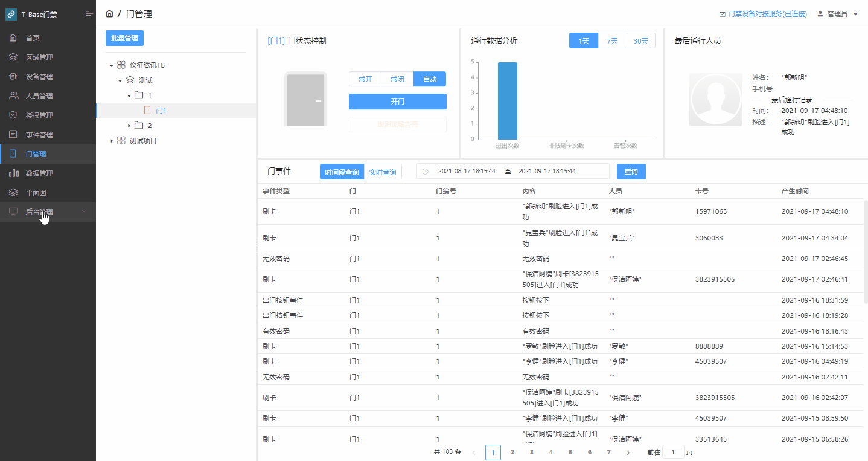868x461 pixels.
Task: Click the 开门 button
Action: [398, 102]
